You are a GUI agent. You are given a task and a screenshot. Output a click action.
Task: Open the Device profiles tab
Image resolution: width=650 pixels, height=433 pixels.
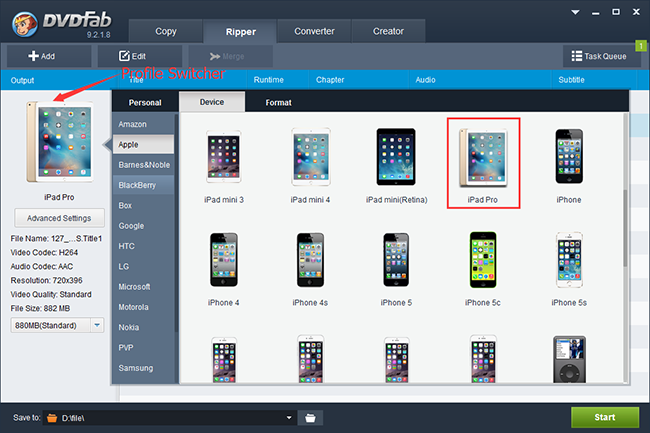(x=212, y=102)
